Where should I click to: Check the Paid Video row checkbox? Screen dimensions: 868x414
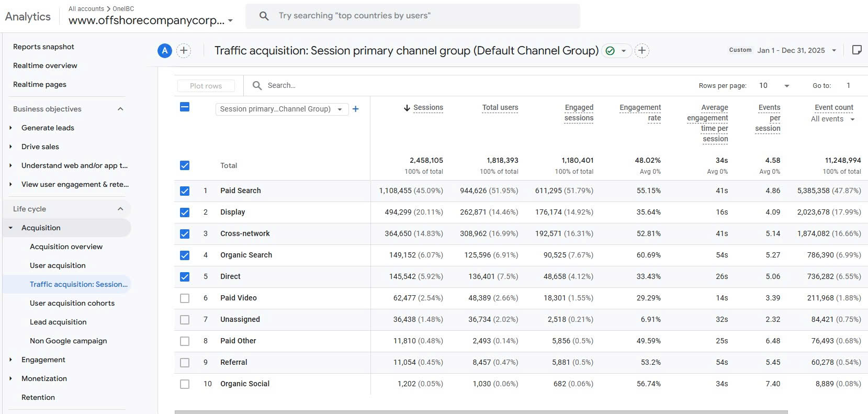(185, 298)
